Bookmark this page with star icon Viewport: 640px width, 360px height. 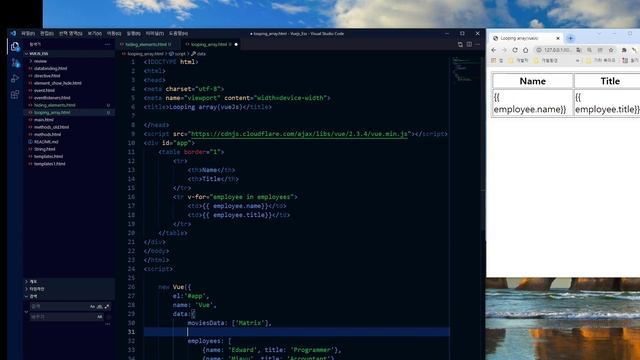(611, 50)
